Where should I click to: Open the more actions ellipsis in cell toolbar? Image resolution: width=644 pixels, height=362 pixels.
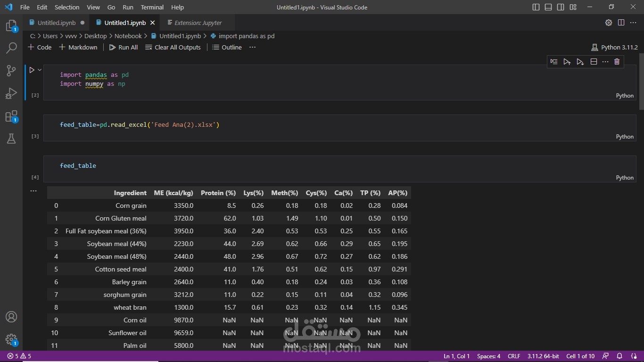point(605,61)
